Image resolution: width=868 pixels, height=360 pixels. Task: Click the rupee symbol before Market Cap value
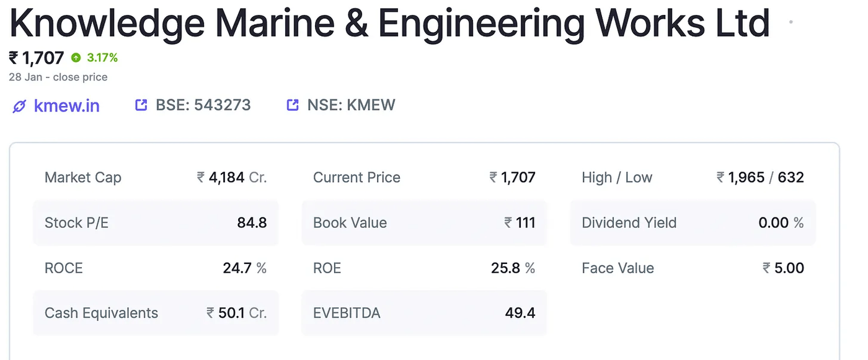[200, 177]
